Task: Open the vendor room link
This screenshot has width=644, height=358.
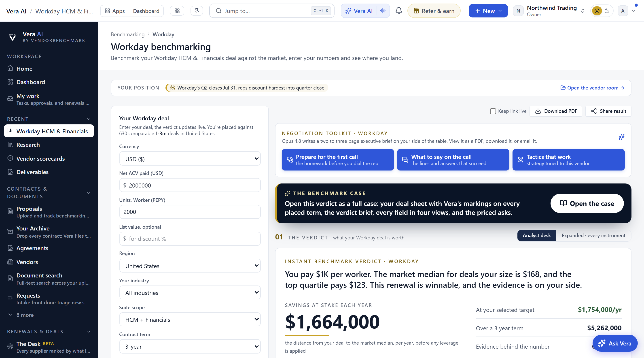Action: (x=592, y=88)
